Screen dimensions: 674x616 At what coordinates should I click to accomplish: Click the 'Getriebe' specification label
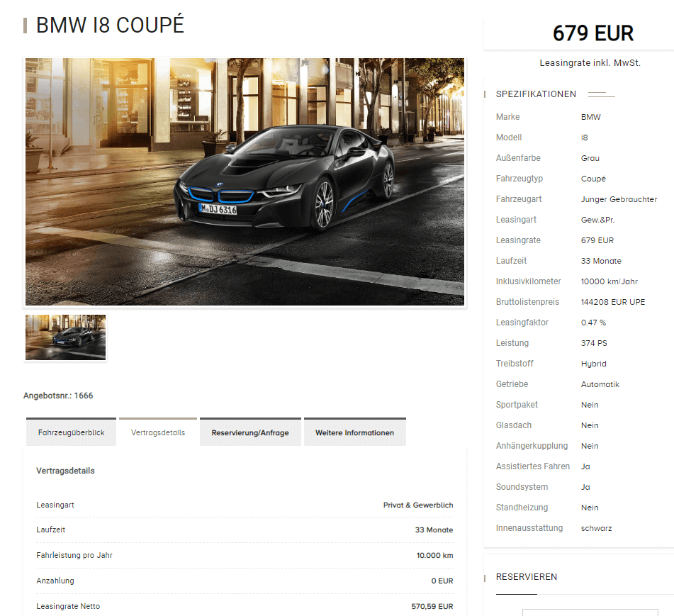[x=512, y=384]
